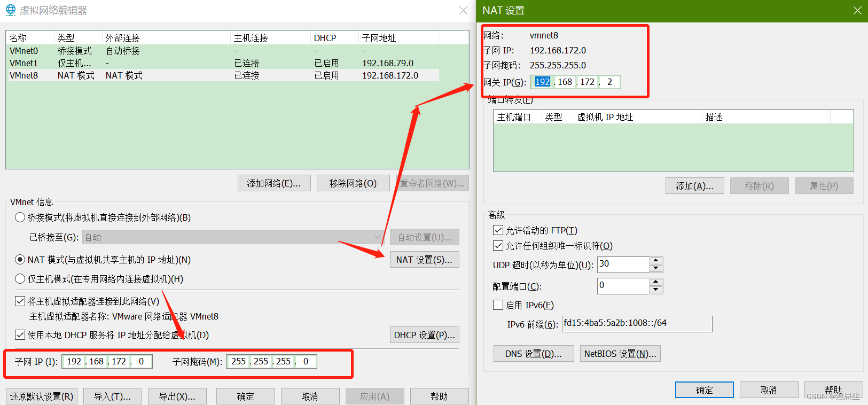This screenshot has height=405, width=868.
Task: Decrease 配置端口 value with down arrow
Action: click(656, 290)
